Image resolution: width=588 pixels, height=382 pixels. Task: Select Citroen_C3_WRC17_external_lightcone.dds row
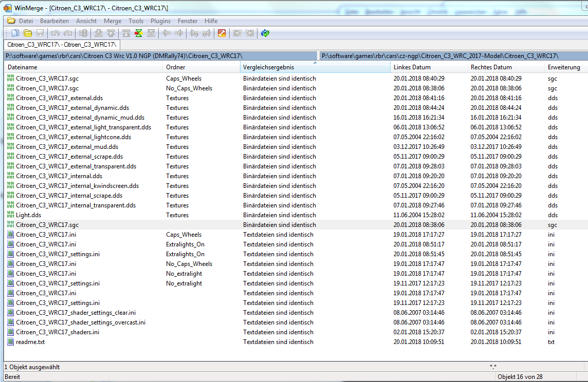pos(296,137)
